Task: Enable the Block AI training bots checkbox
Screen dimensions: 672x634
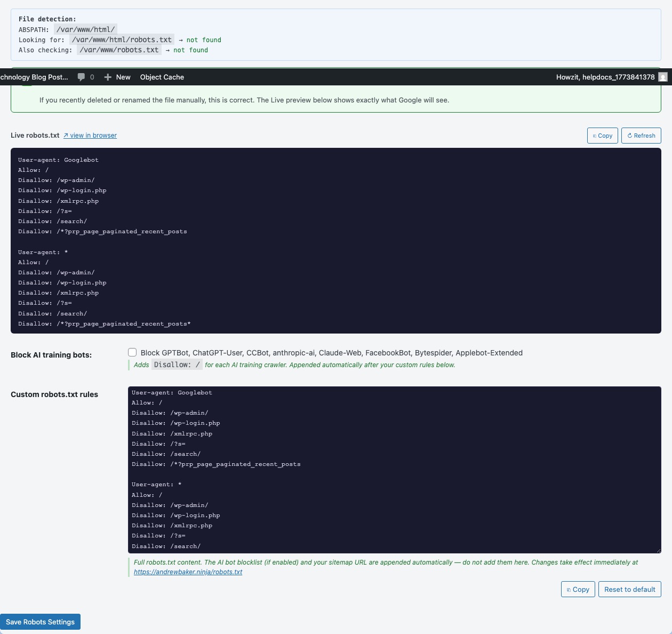Action: 132,352
